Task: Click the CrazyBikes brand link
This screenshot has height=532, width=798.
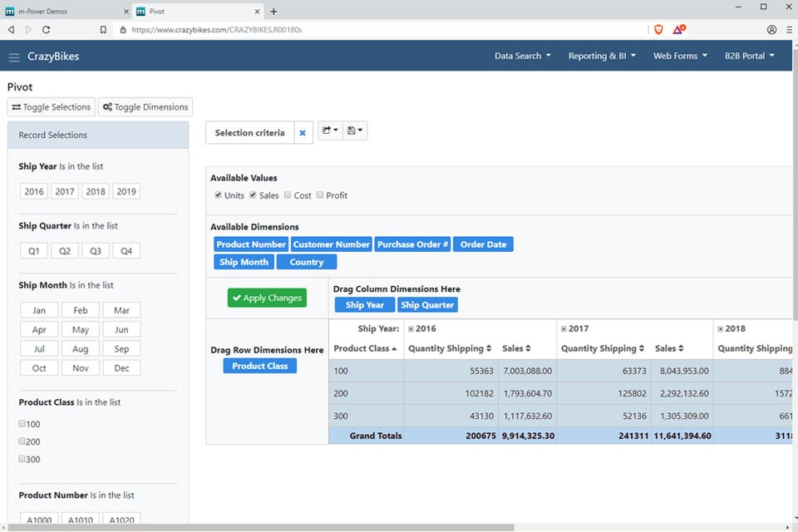Action: click(x=53, y=57)
